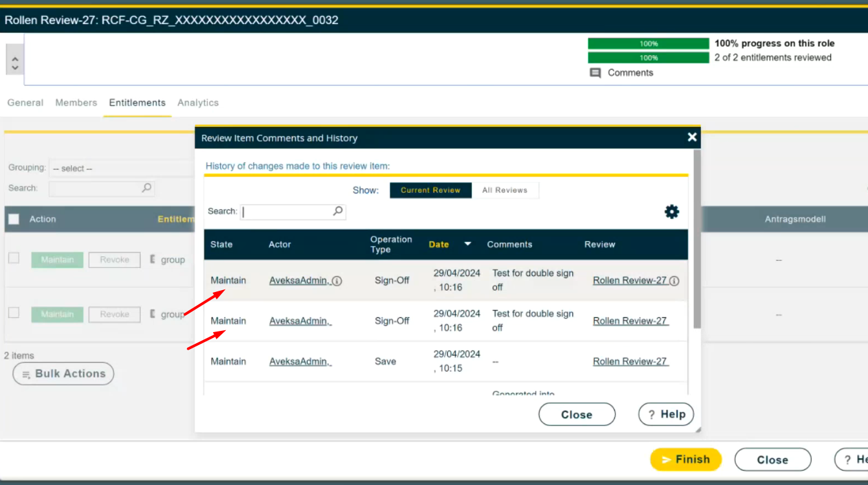This screenshot has width=868, height=485.
Task: Click info icon next to first AveksaAdmin
Action: [x=337, y=281]
